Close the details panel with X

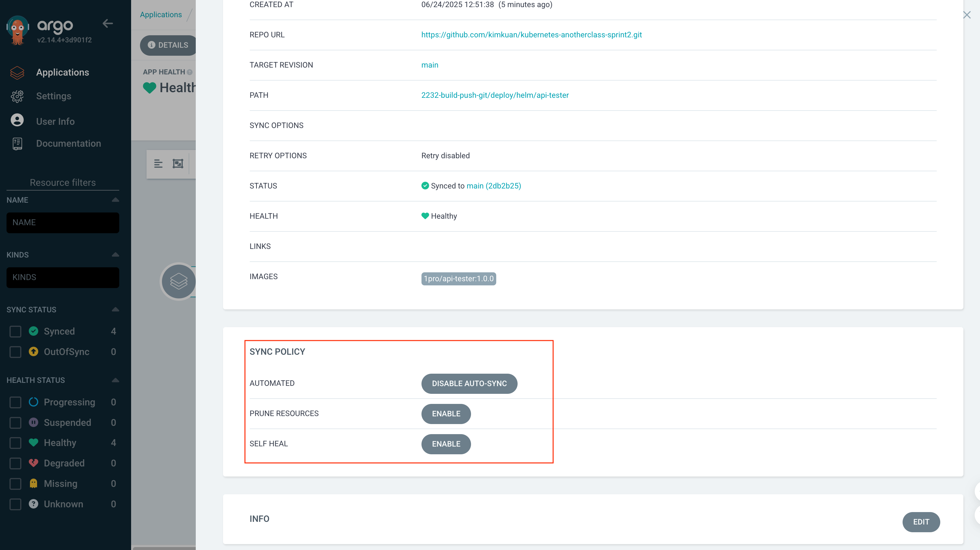click(967, 15)
